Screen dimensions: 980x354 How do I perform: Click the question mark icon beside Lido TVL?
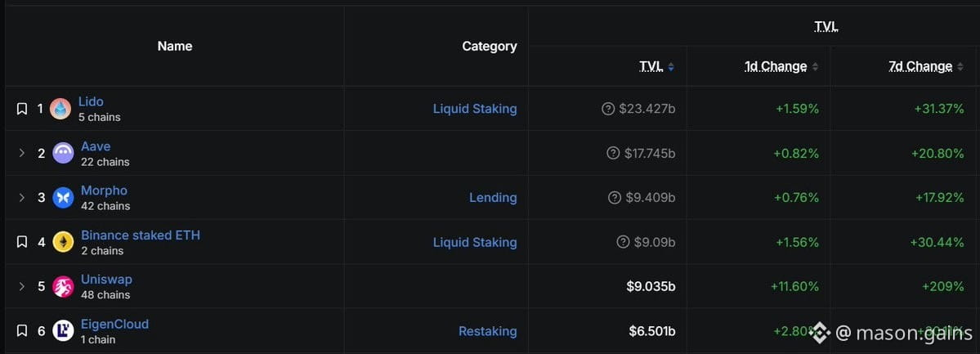(607, 109)
